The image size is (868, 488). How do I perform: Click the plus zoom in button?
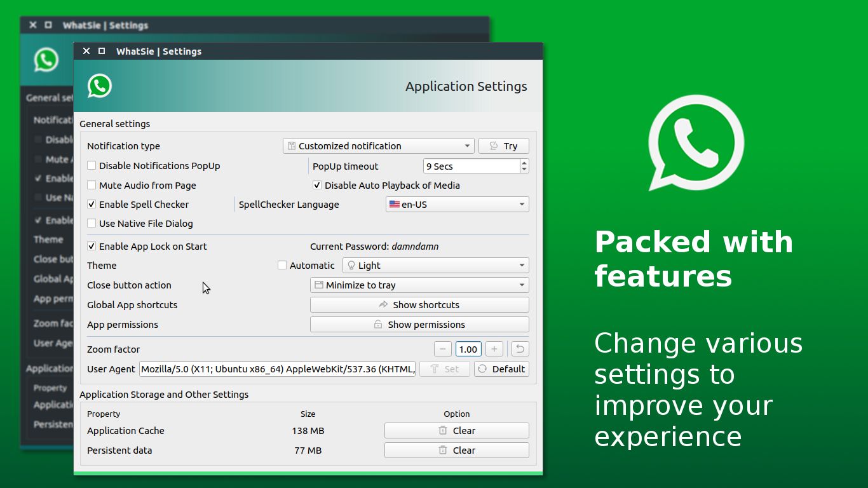[x=494, y=349]
